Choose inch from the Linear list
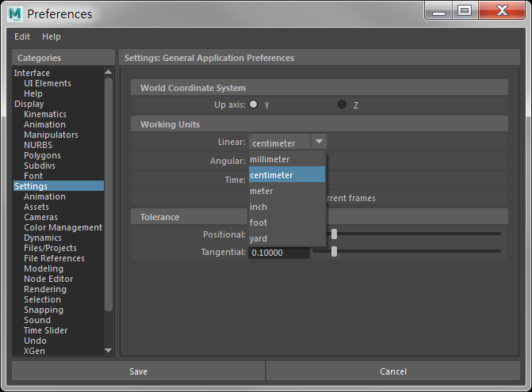 coord(287,207)
